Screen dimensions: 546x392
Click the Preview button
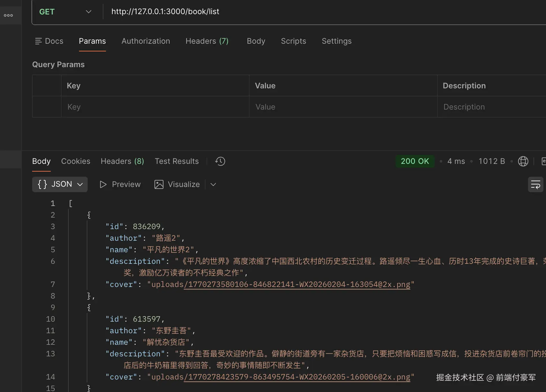[120, 184]
